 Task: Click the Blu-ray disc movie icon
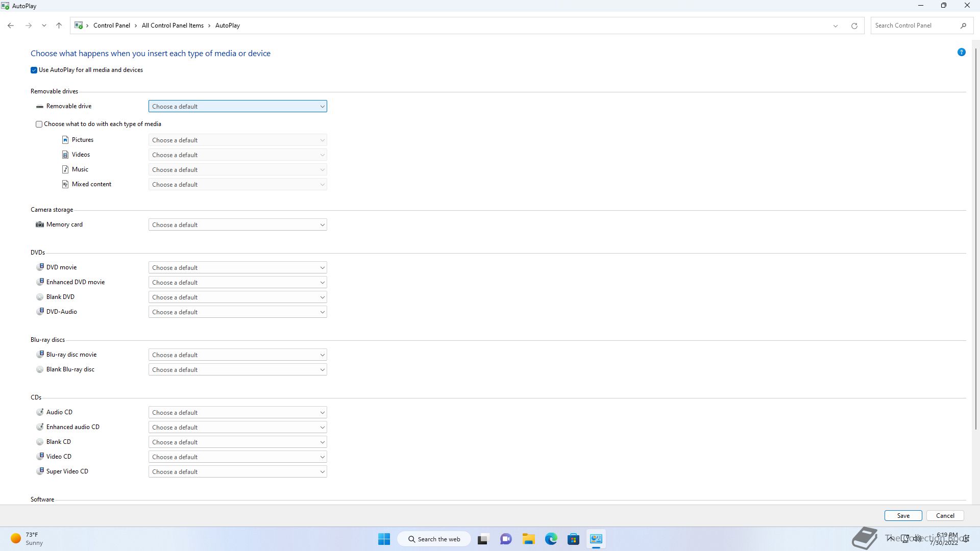click(40, 355)
